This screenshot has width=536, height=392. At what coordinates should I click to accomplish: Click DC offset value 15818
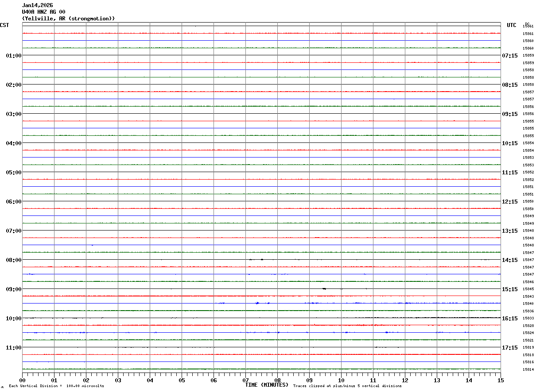(528, 355)
